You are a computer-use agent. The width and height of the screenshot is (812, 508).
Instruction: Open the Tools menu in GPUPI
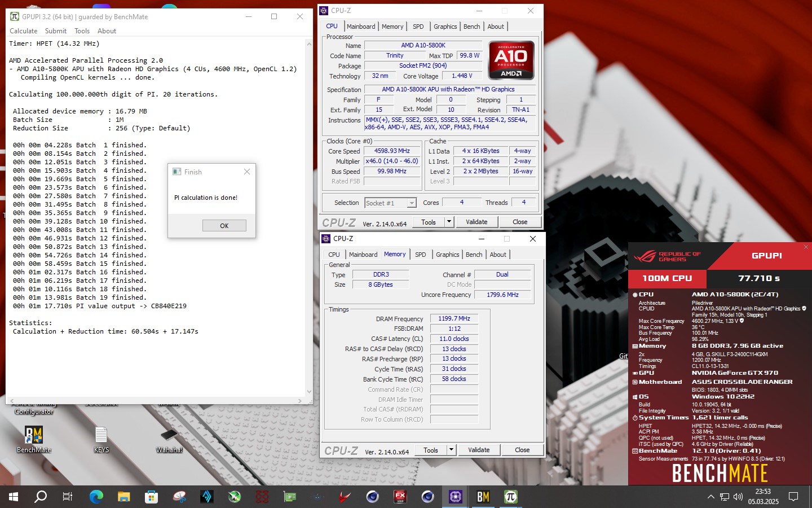click(x=82, y=31)
